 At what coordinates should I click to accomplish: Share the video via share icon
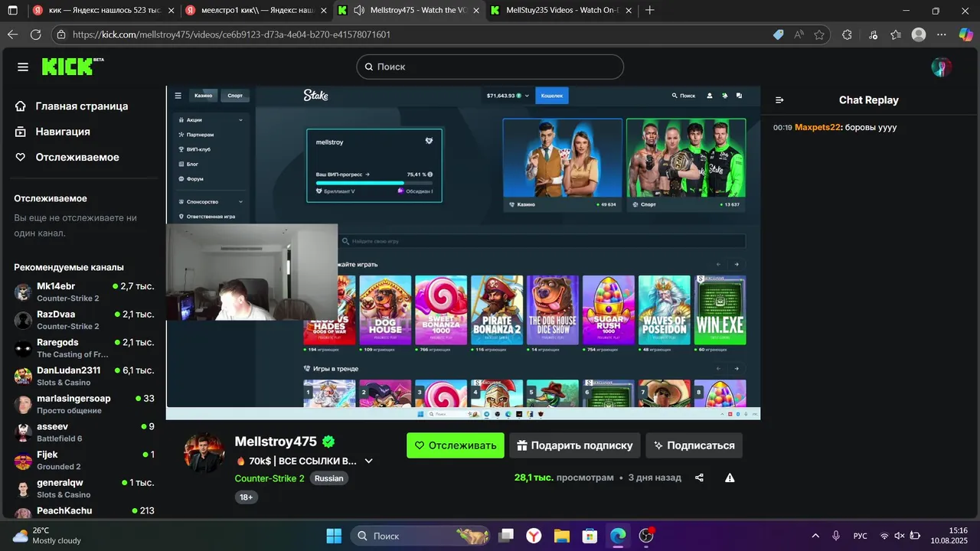pyautogui.click(x=699, y=478)
